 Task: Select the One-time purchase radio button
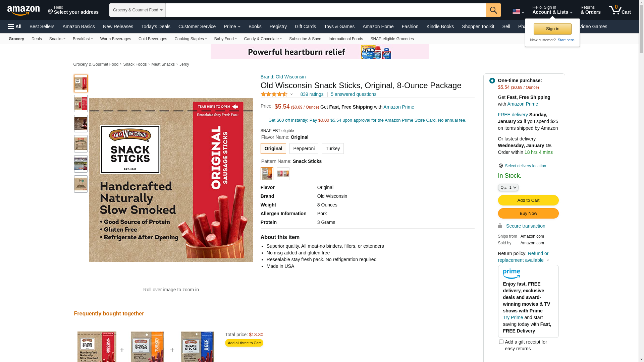click(492, 80)
